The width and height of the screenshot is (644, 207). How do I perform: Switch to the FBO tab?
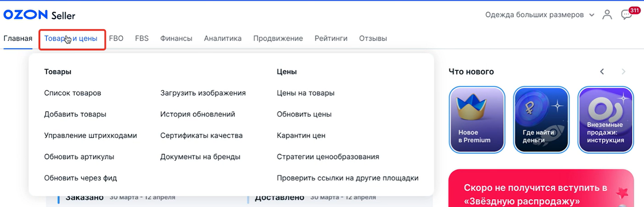[x=116, y=39]
